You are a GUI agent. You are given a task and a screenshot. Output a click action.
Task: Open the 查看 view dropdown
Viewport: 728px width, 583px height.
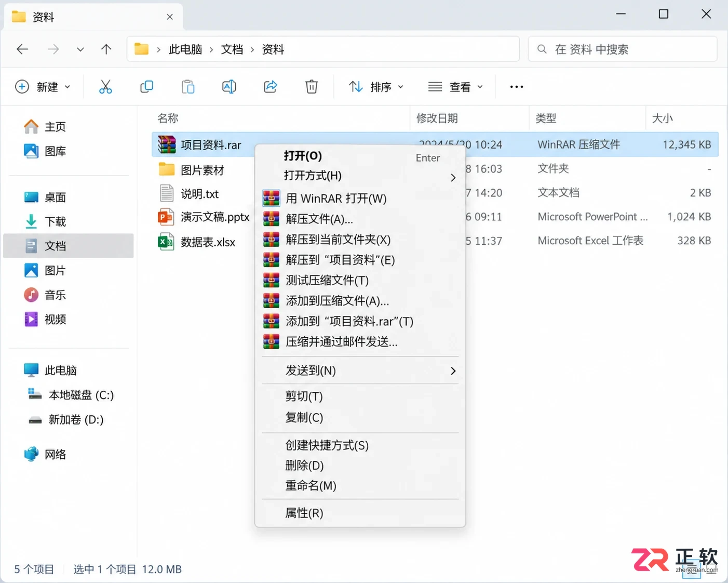click(x=455, y=87)
